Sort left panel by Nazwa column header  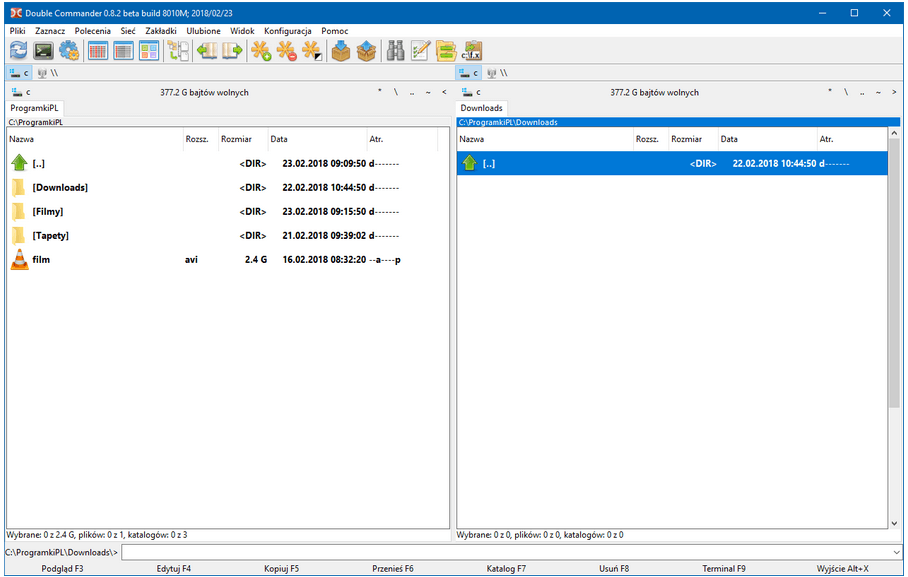(x=95, y=139)
